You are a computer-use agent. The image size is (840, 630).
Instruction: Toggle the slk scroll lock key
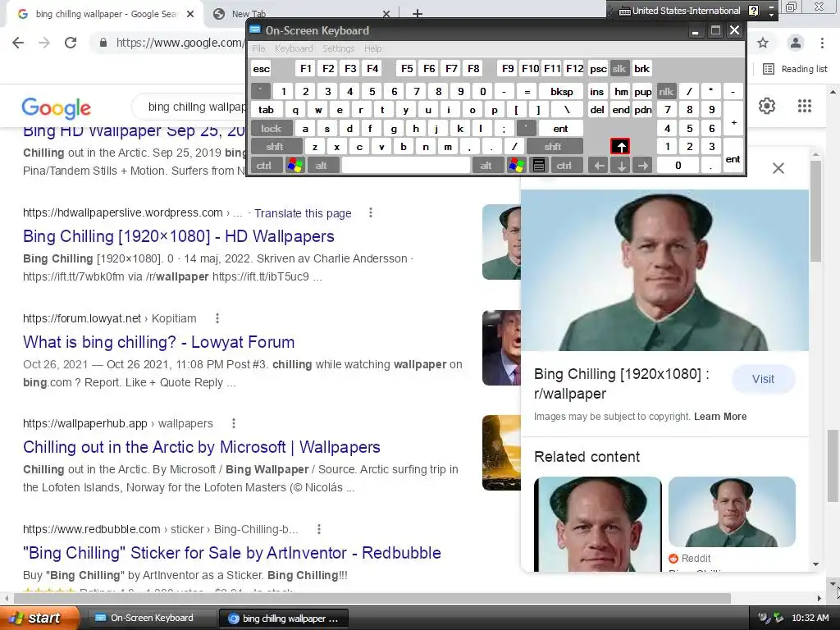(x=619, y=69)
